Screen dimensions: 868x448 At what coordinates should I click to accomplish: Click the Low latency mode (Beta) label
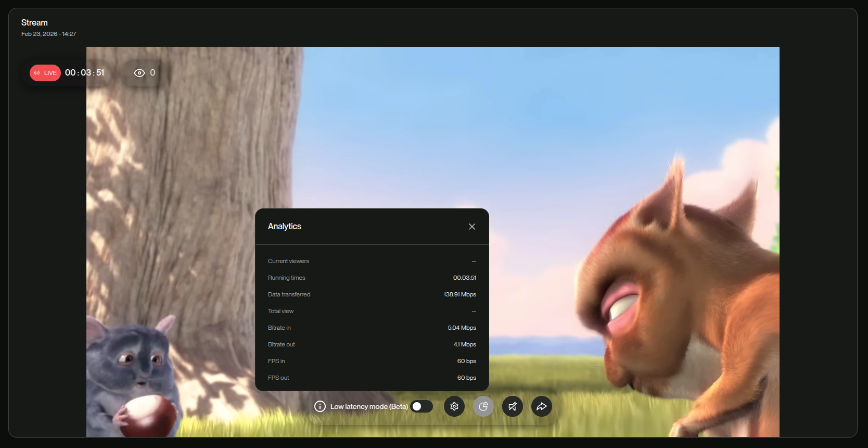369,406
